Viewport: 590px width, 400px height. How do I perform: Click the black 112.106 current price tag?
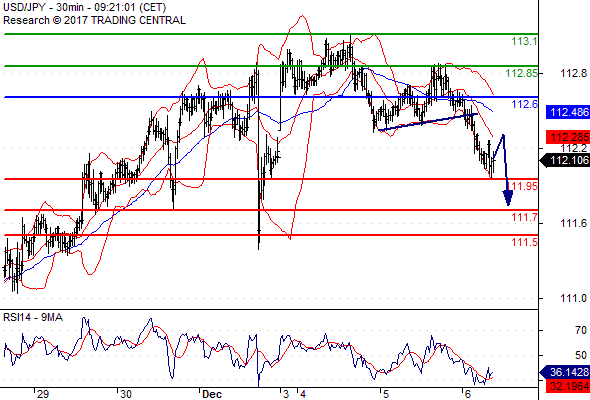point(565,161)
